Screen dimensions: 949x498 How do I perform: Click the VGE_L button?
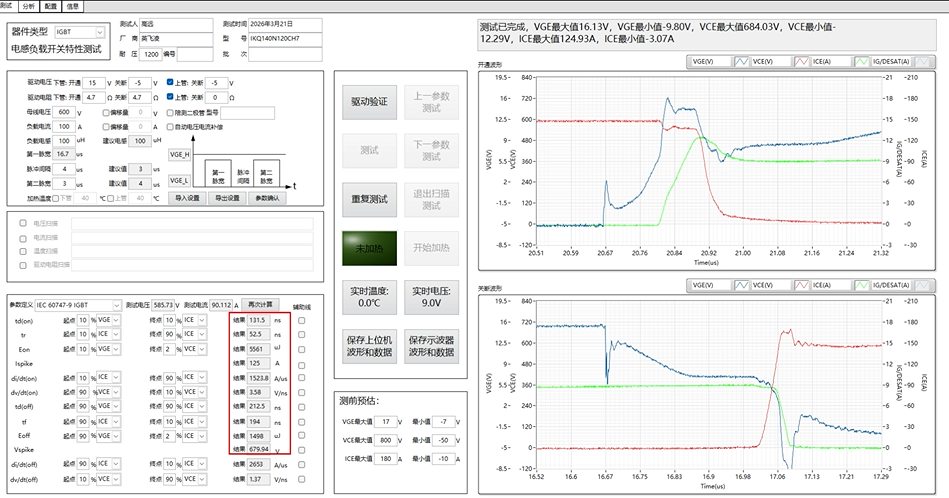pyautogui.click(x=180, y=180)
